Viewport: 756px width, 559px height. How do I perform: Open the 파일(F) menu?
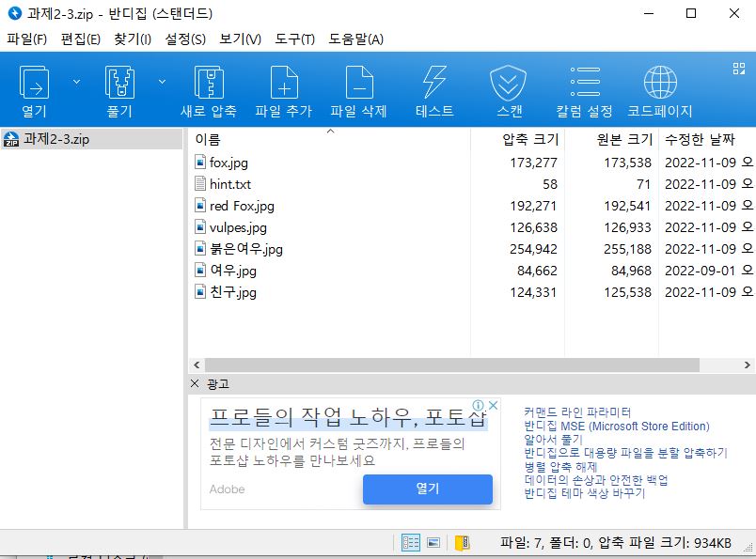(x=26, y=39)
